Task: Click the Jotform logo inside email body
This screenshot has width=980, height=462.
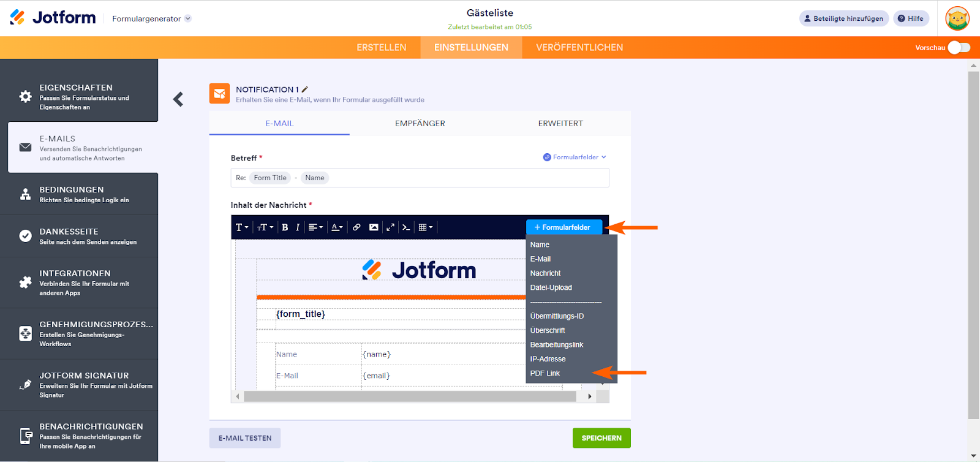Action: 419,270
